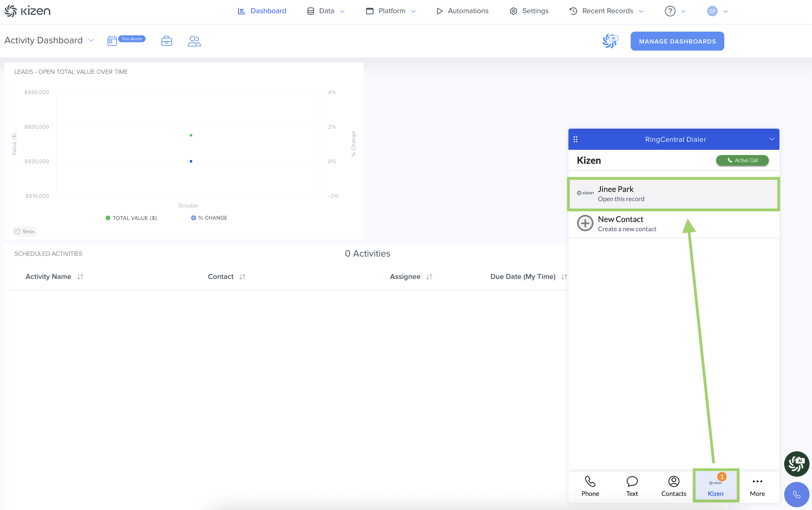Screen dimensions: 812x510
Task: Open the AI assistant icon beside Manage Dashboards
Action: [610, 41]
